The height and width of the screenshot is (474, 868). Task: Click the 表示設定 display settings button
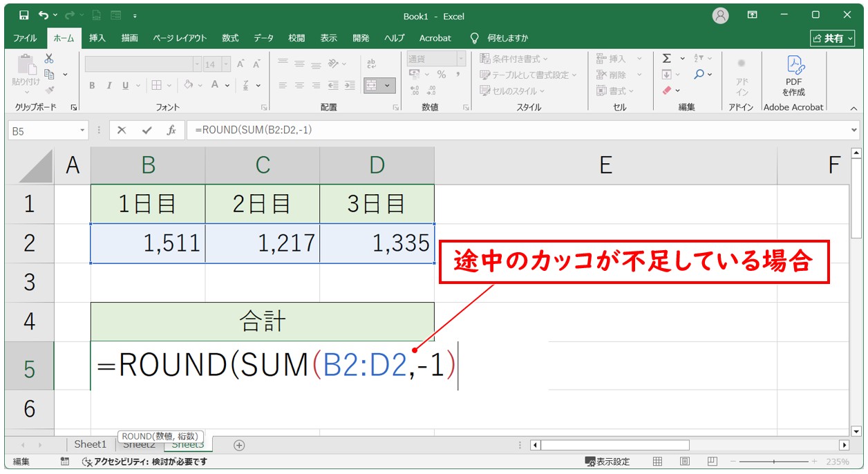(607, 462)
